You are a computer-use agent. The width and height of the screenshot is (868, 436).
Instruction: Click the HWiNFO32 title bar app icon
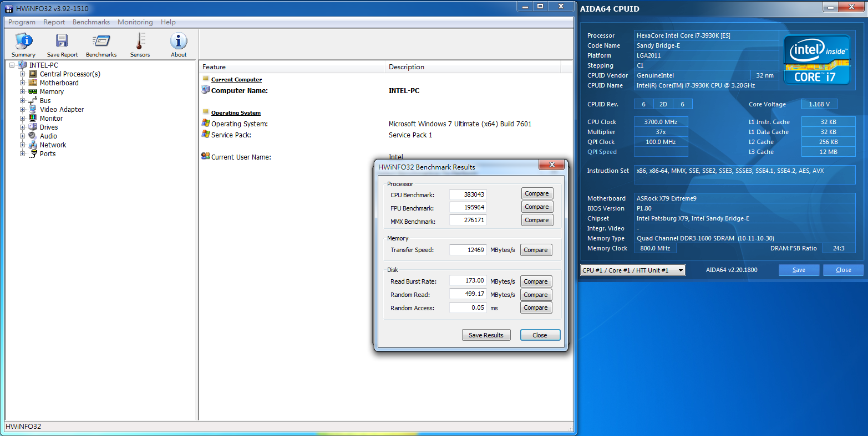(9, 8)
